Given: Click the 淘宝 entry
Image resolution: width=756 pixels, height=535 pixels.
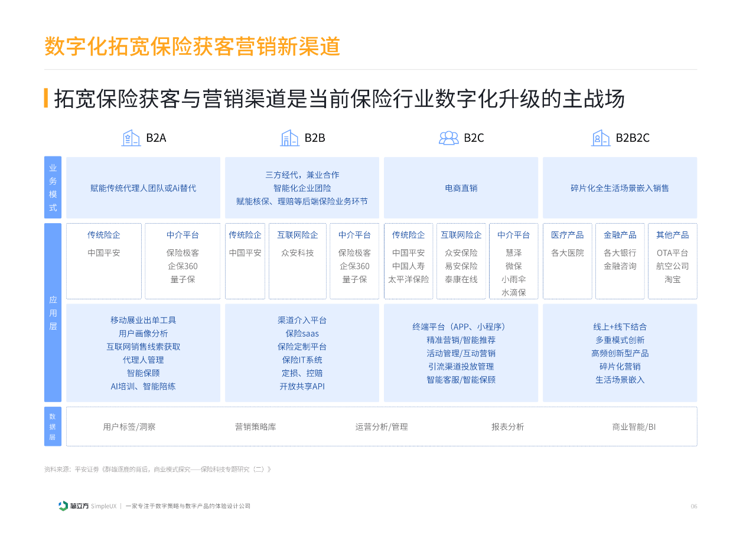Looking at the screenshot, I should pyautogui.click(x=672, y=279).
